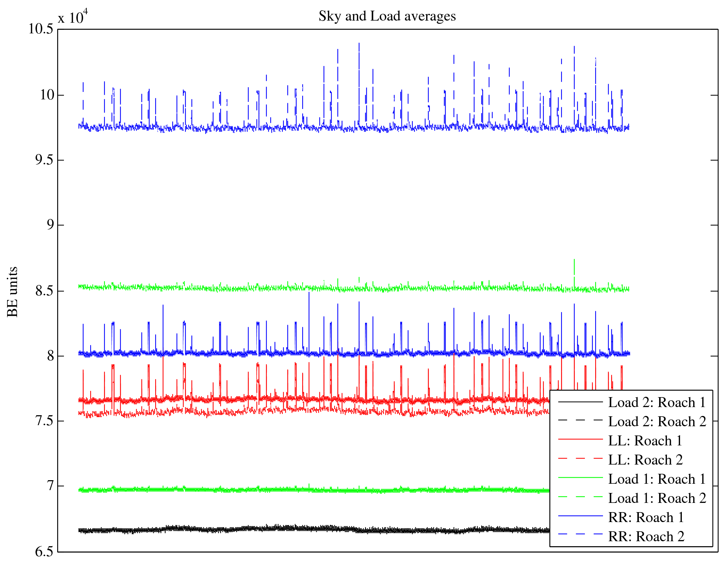Click the 'Load 2: Roach 2' legend label

point(657,422)
